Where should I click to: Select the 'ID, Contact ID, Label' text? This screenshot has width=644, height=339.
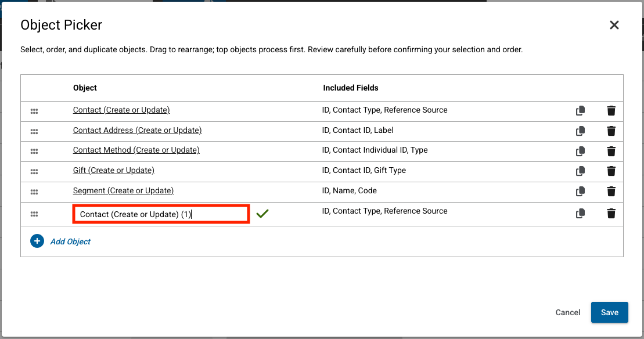[358, 130]
